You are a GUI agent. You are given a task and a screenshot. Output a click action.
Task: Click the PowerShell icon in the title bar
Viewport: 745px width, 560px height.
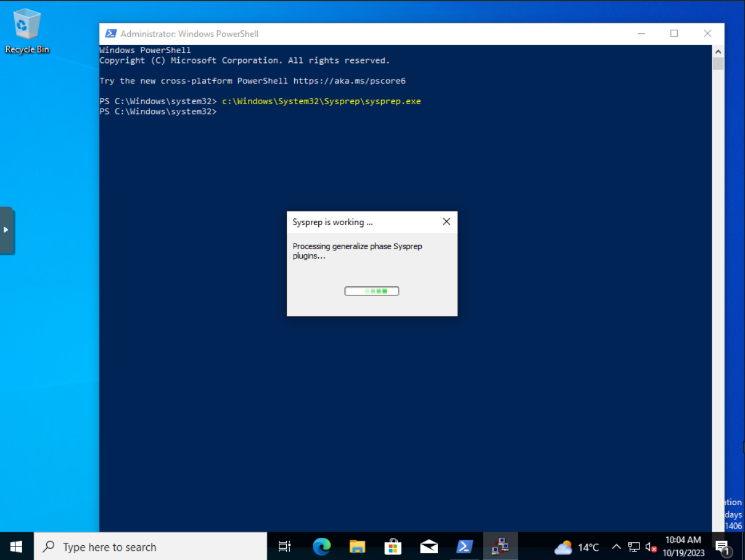point(111,34)
